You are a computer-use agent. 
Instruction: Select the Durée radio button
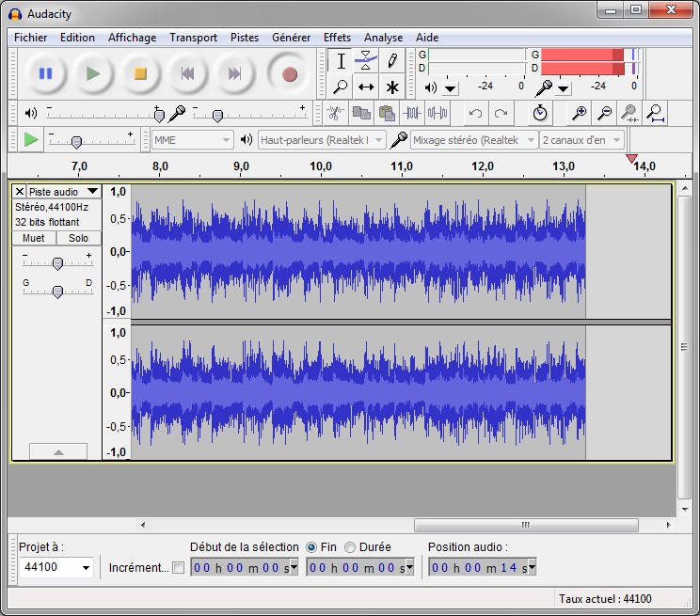pos(350,546)
